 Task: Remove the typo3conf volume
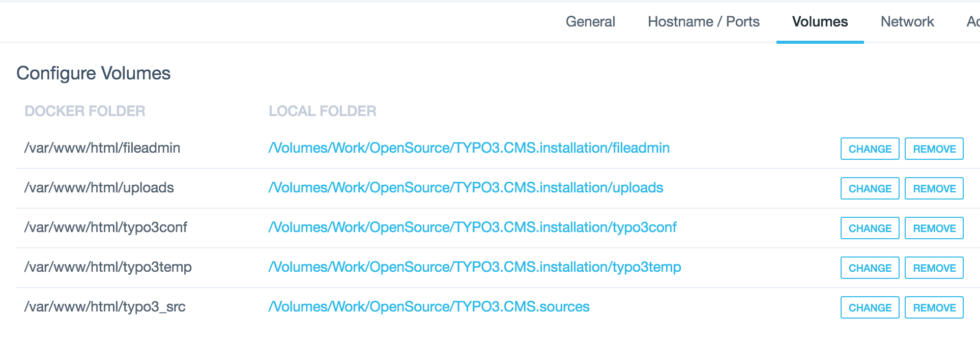(x=934, y=228)
